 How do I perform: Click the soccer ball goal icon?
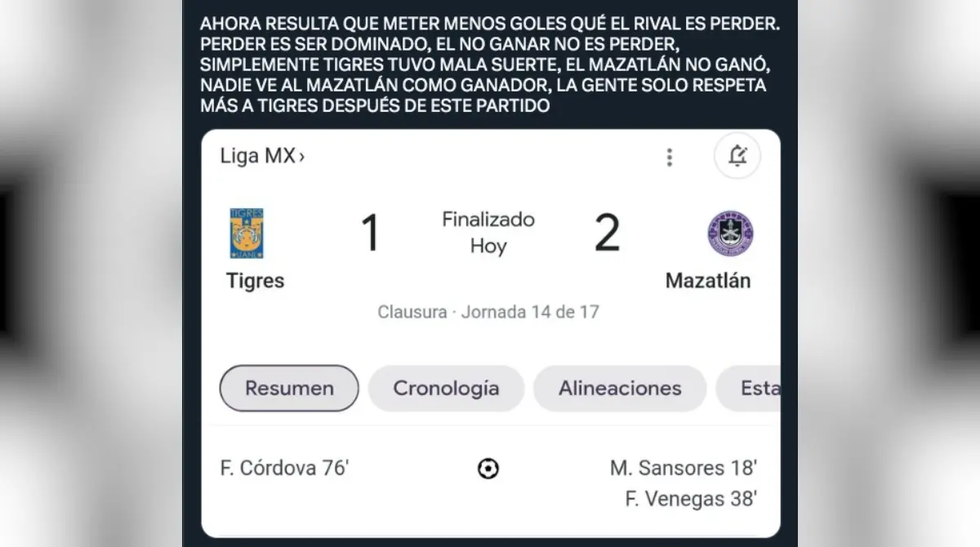488,468
